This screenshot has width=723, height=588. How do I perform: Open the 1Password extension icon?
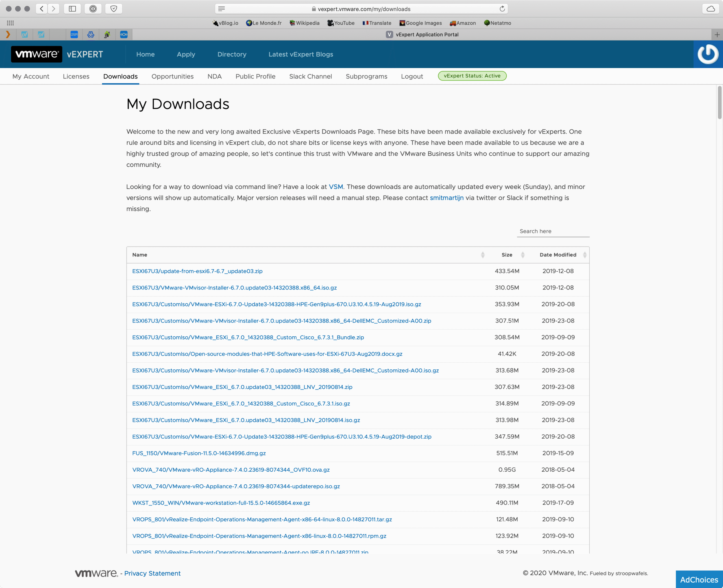tap(93, 9)
